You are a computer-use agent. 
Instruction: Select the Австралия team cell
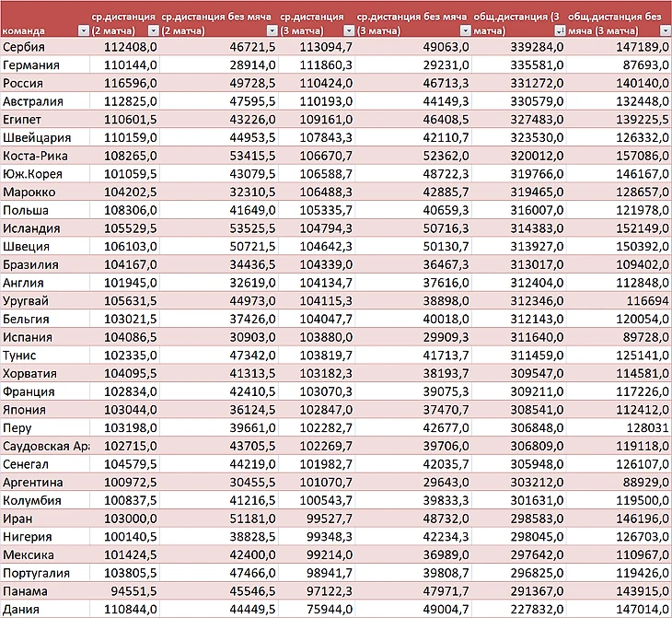coord(44,101)
